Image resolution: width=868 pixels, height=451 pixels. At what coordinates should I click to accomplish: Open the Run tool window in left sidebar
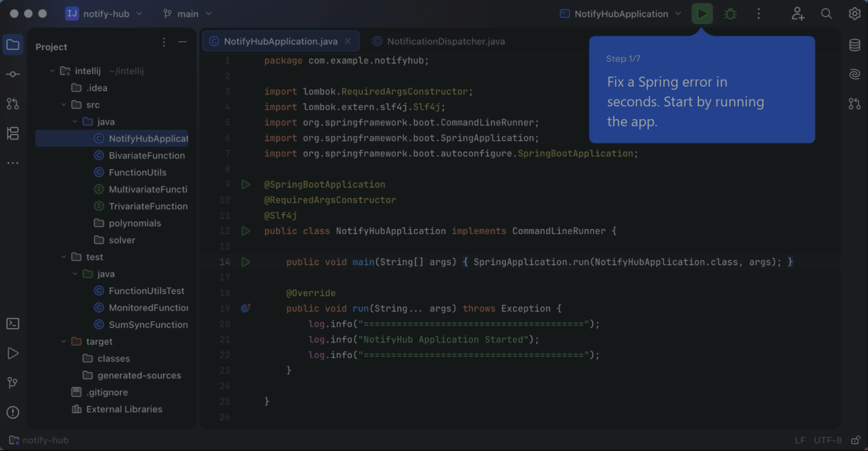13,353
